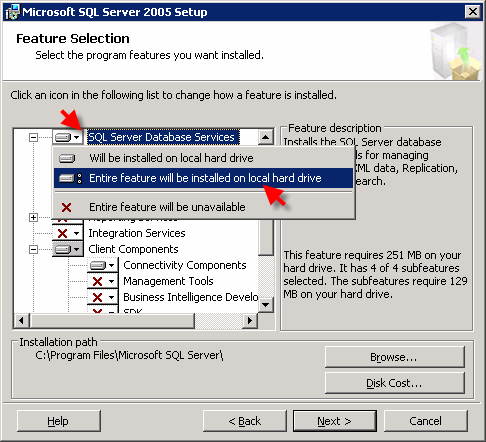Click red X icon for unavailable option

(66, 207)
